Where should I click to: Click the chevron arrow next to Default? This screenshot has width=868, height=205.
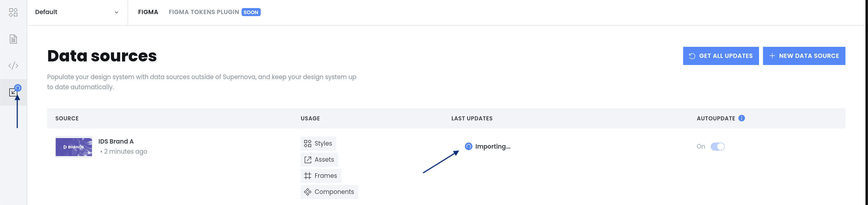(117, 13)
